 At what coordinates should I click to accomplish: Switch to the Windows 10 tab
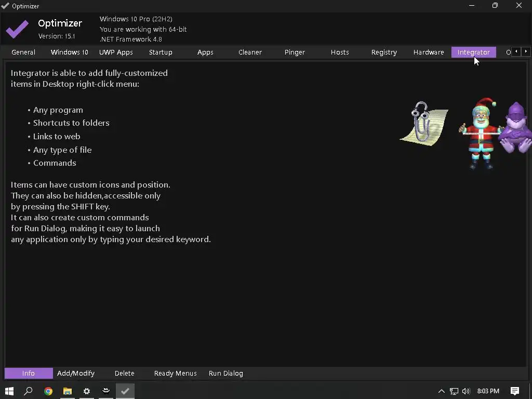click(70, 52)
